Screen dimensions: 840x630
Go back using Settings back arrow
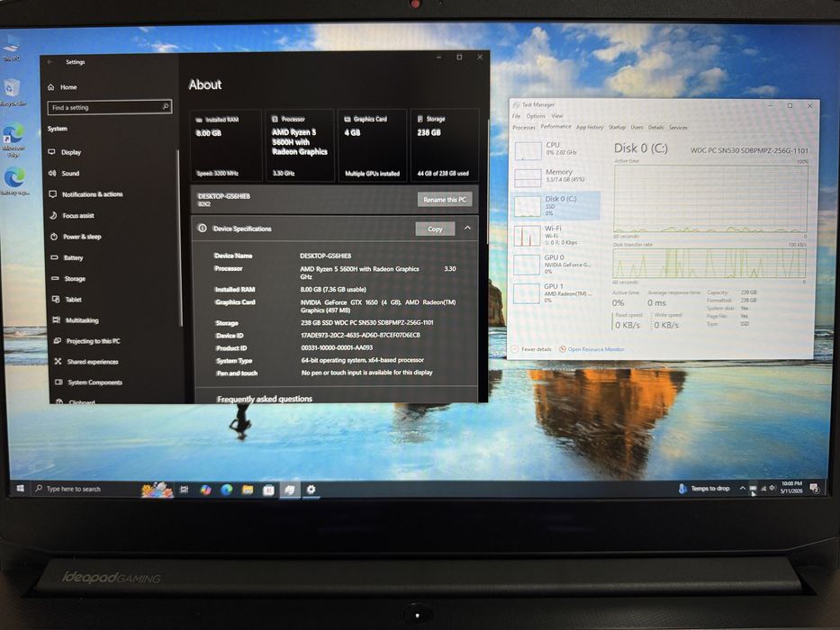click(50, 62)
